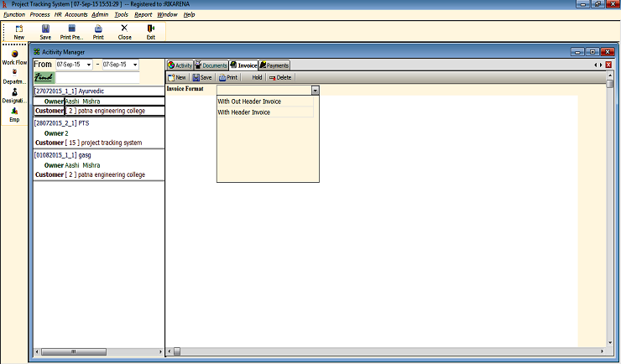The width and height of the screenshot is (621, 364).
Task: Click the New icon in main toolbar
Action: point(18,31)
